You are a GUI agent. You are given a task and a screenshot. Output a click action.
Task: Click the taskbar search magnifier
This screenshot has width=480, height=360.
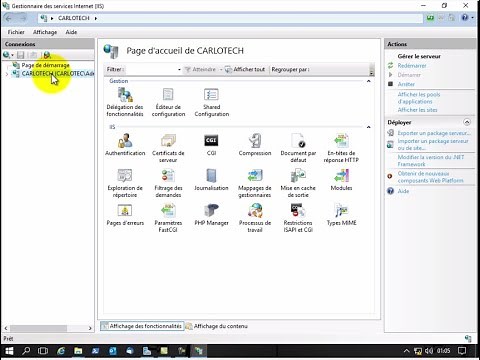pos(26,351)
